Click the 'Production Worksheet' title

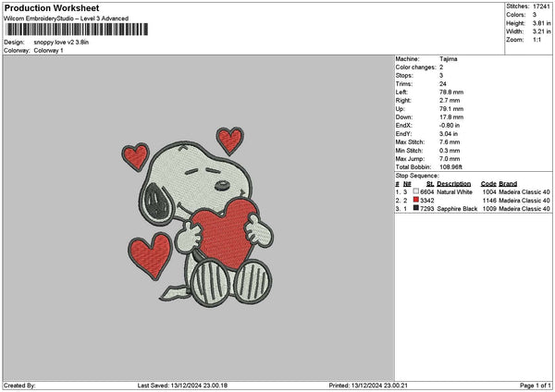click(x=52, y=7)
